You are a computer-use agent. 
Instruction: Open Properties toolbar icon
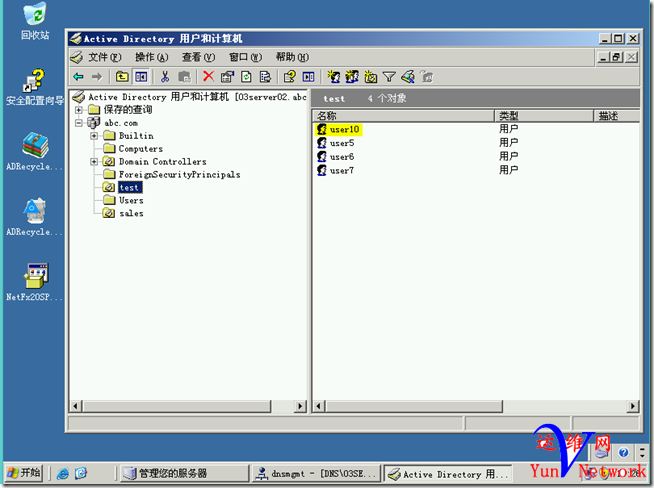[x=227, y=77]
